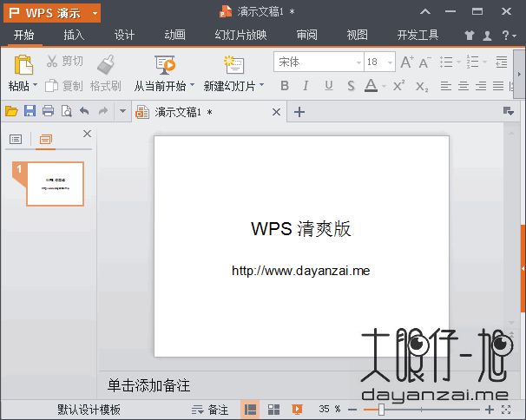Open the 视图 (View) tab

[x=357, y=35]
